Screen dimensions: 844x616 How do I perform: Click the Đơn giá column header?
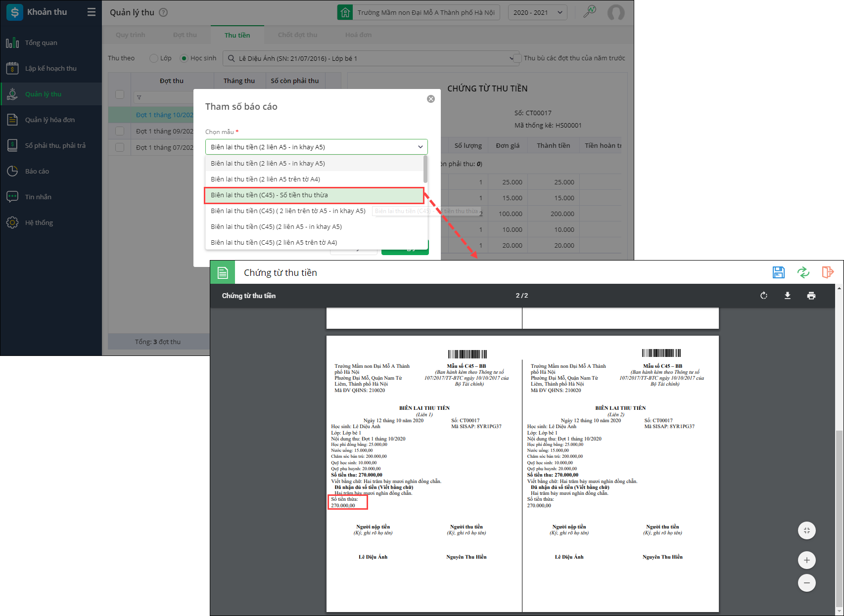pos(508,145)
